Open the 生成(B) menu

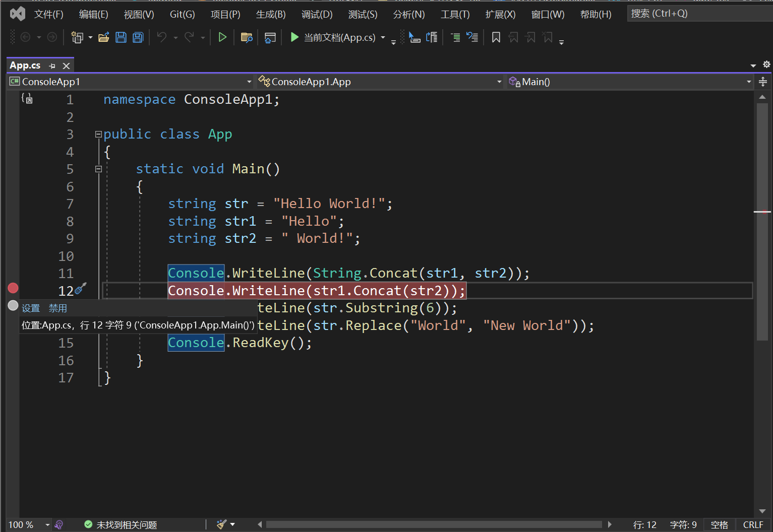(x=271, y=15)
